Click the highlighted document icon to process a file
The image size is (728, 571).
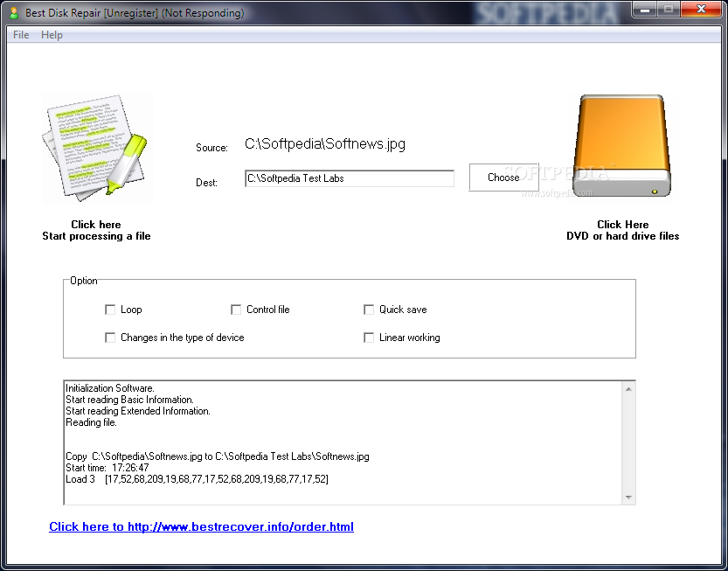(x=97, y=149)
